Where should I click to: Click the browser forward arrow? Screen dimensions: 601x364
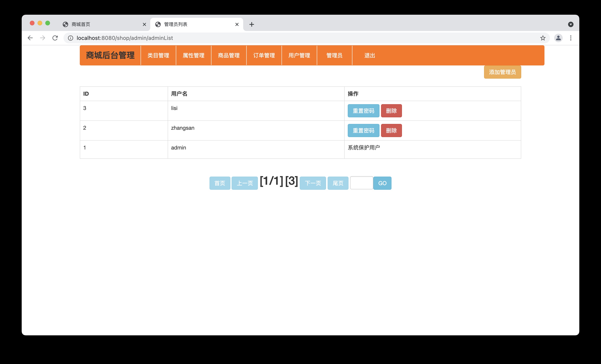pos(43,38)
